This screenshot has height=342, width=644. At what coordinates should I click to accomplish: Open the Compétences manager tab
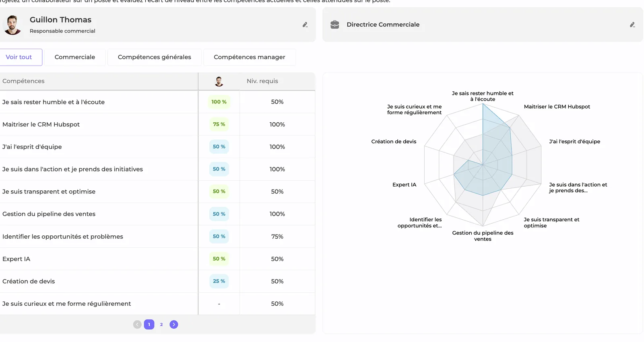[250, 57]
